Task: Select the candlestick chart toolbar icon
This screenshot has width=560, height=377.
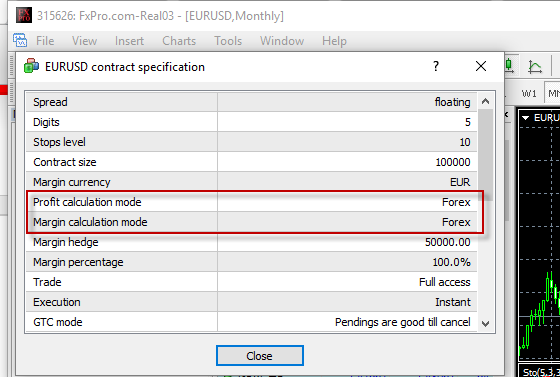Action: point(509,65)
